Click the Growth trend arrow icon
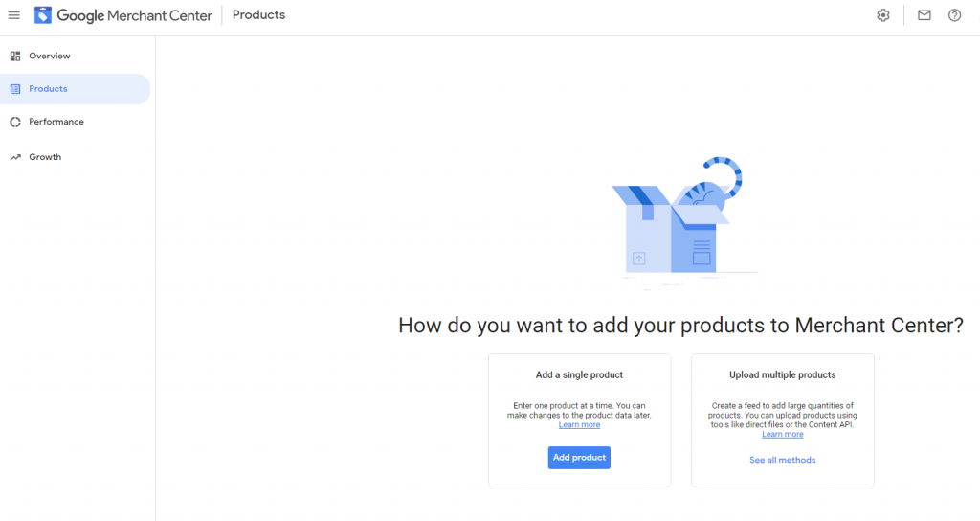Image resolution: width=980 pixels, height=521 pixels. click(x=15, y=157)
